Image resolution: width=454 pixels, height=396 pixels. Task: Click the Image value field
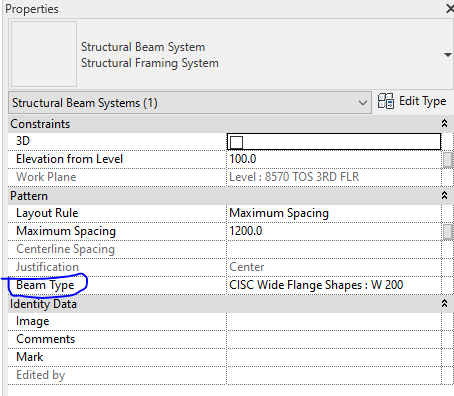(x=334, y=321)
